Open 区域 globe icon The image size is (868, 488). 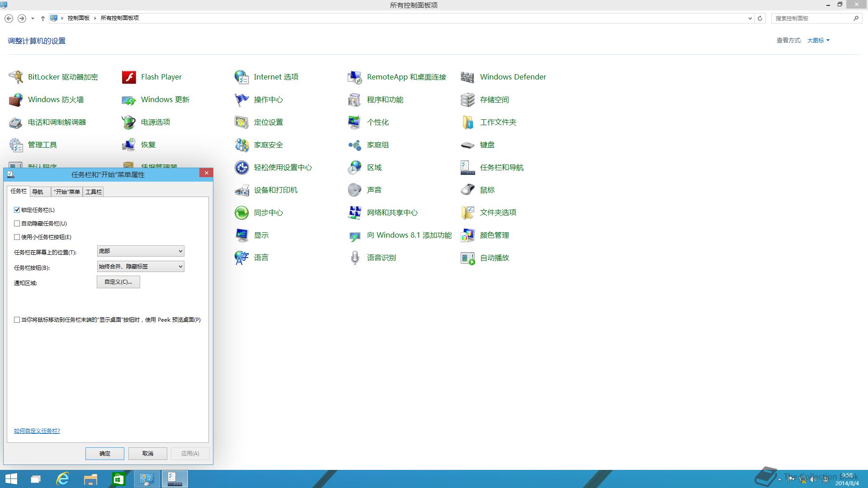[355, 168]
